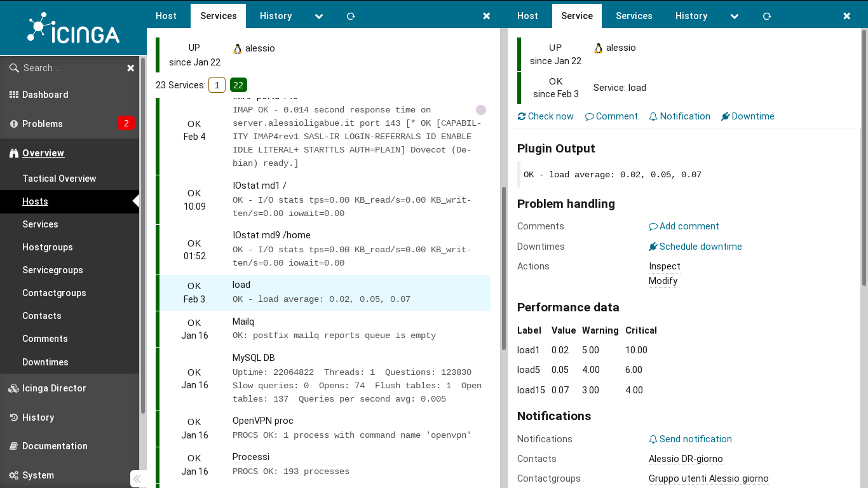
Task: Select the load service row
Action: [x=323, y=292]
